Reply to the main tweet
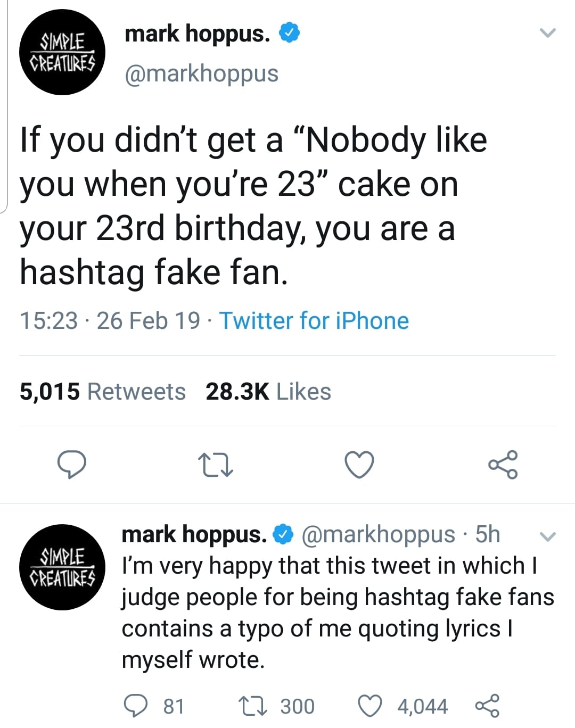 (x=72, y=465)
